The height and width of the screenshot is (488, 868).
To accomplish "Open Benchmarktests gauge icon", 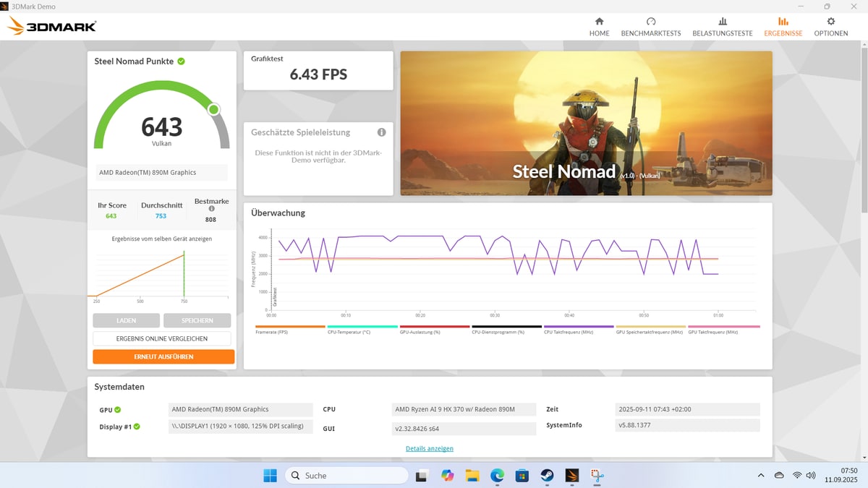I will [x=651, y=22].
